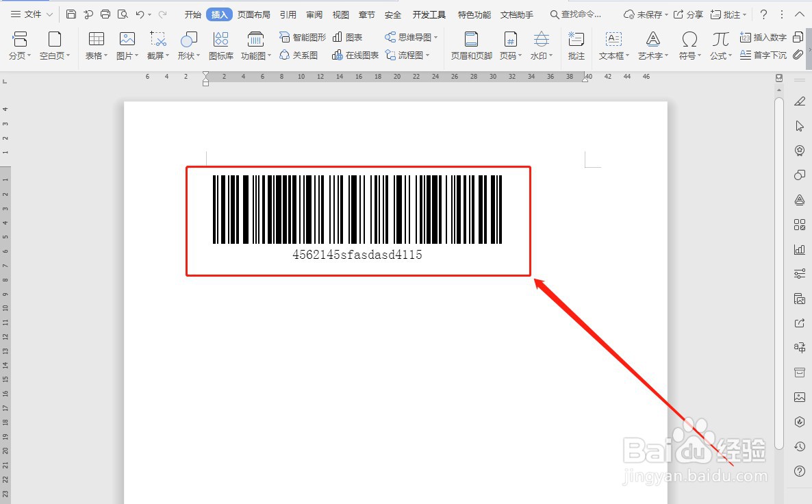Insert 页码 page number
812x504 pixels.
[511, 46]
